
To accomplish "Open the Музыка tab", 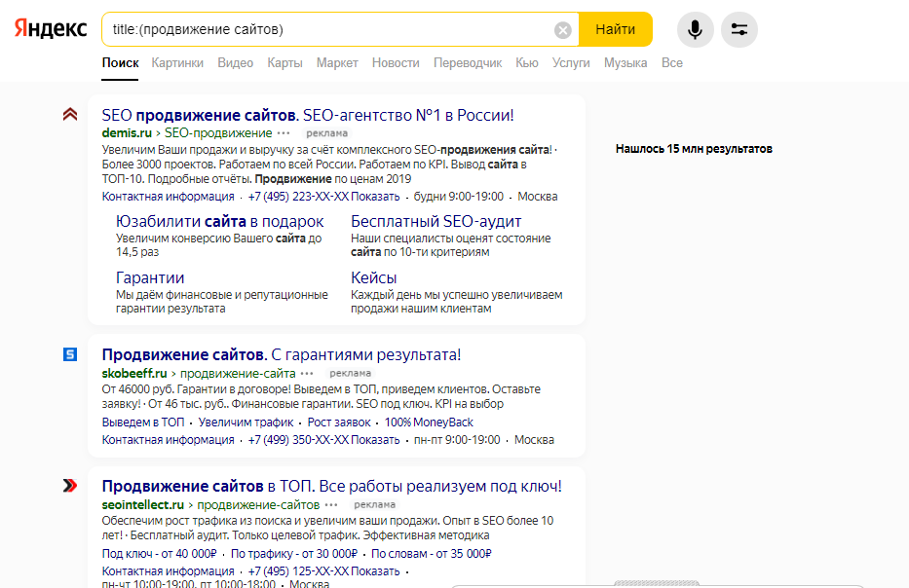I will pos(625,63).
